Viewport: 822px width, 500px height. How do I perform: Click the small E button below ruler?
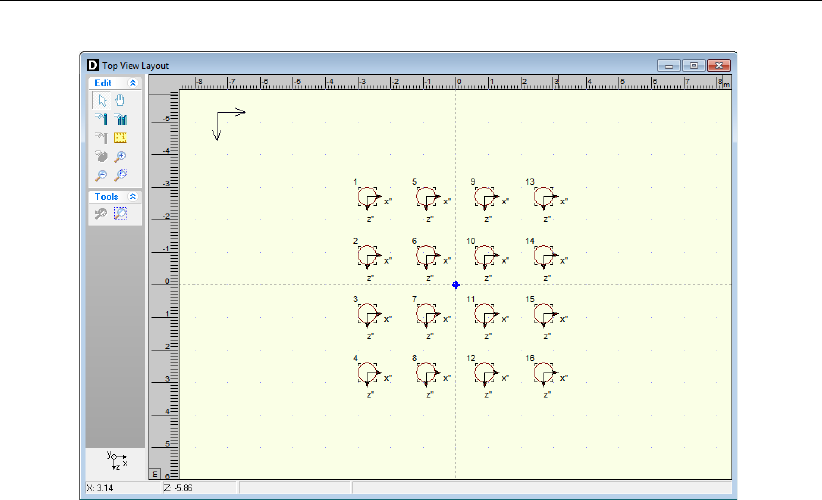(155, 474)
